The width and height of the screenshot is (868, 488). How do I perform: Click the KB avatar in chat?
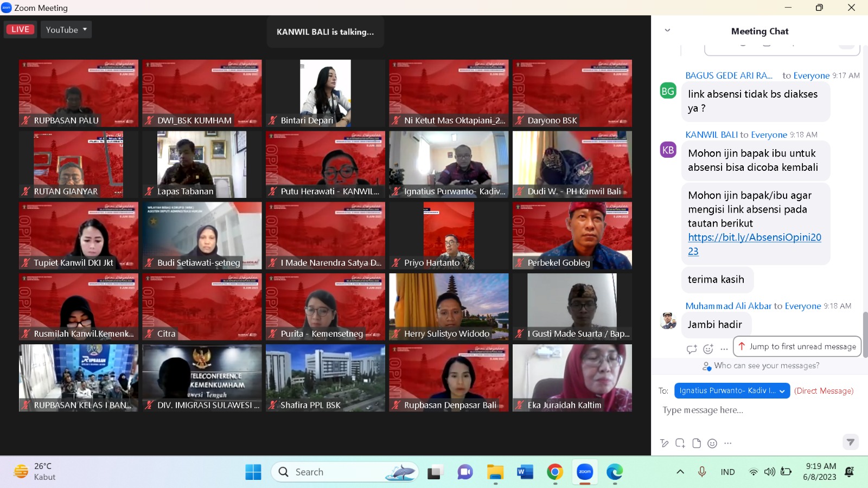668,150
